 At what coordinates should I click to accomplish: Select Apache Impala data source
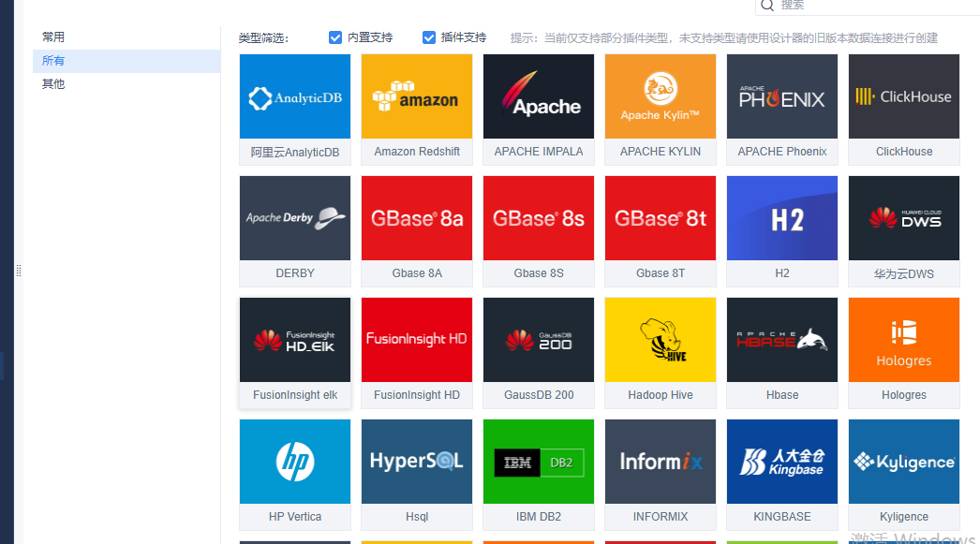click(x=539, y=96)
